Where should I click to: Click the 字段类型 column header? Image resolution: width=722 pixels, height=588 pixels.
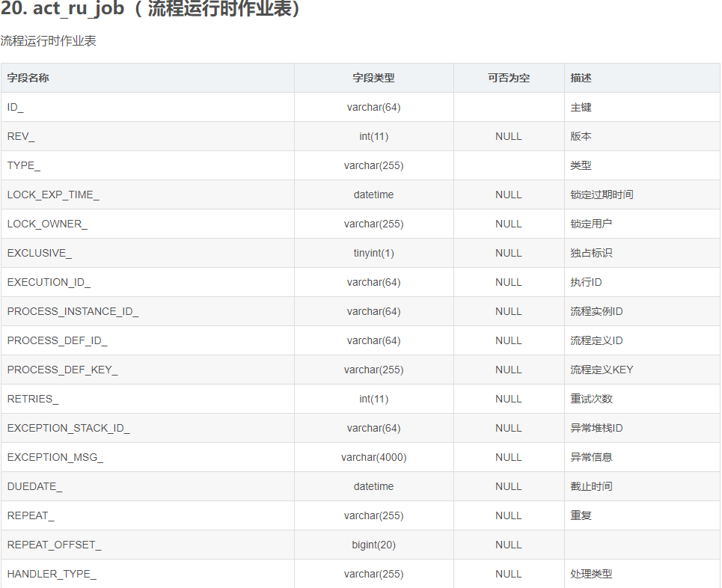click(373, 78)
